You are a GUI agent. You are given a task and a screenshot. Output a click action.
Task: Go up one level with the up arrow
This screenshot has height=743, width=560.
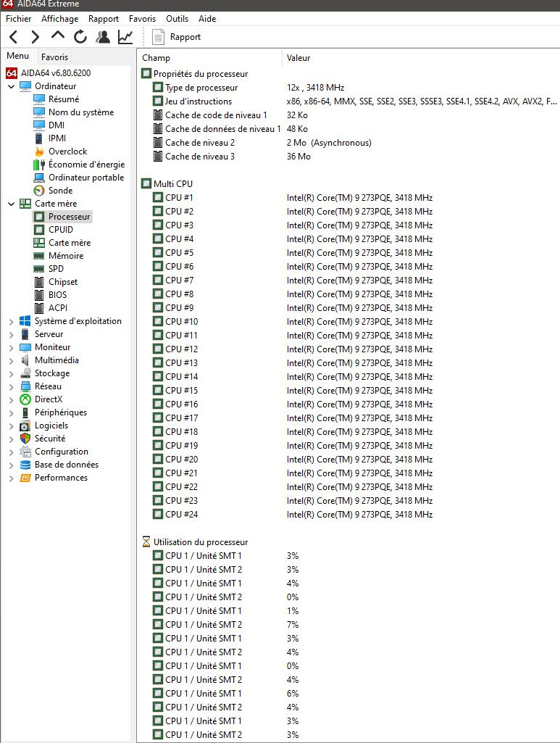pos(58,36)
